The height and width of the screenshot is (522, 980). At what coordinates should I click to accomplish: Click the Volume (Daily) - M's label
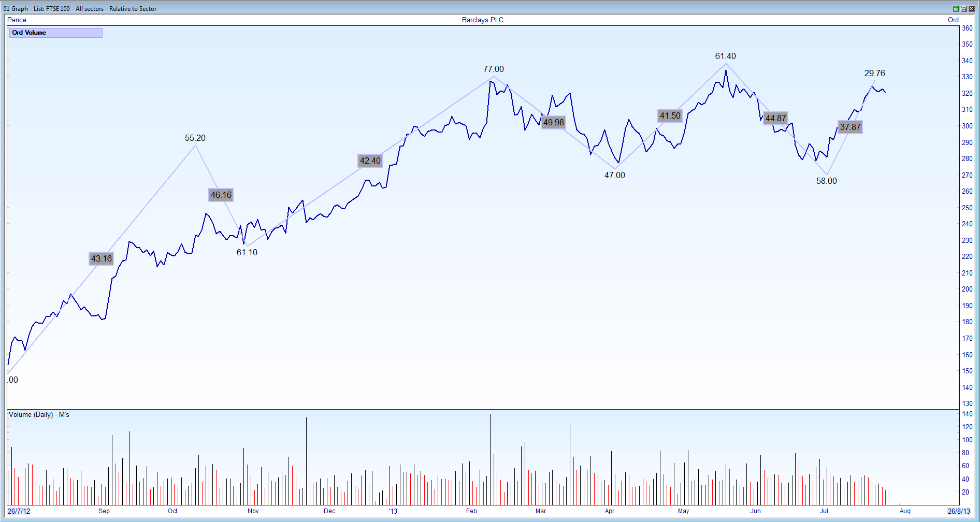(x=39, y=414)
